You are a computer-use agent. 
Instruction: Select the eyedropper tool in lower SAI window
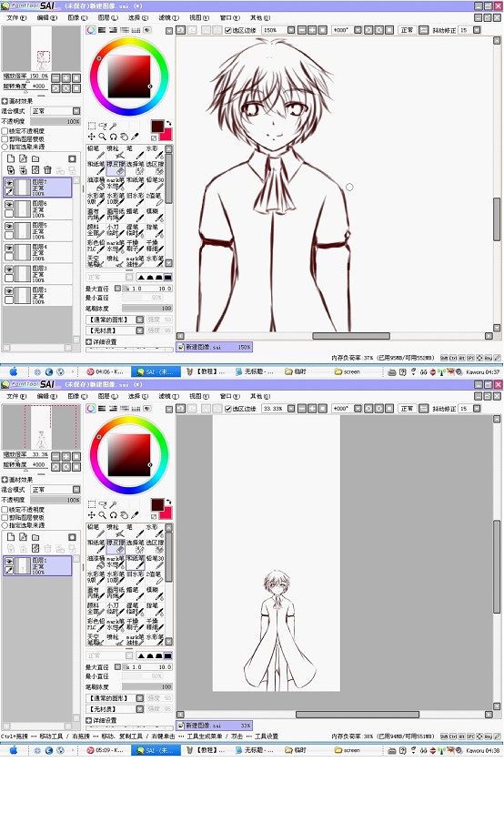tap(135, 515)
